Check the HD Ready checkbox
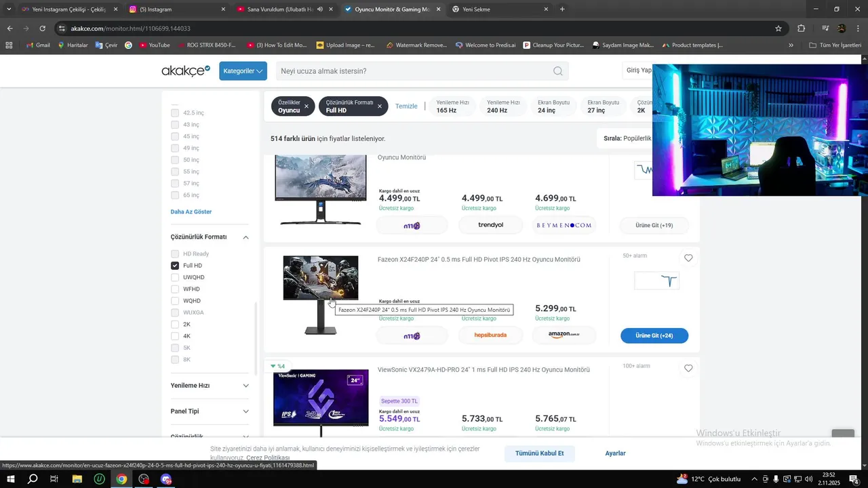Screen dimensions: 868x488 coord(175,253)
